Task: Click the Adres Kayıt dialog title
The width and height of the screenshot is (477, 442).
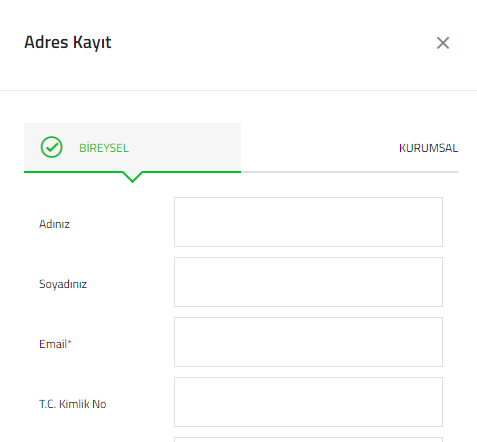Action: (68, 43)
